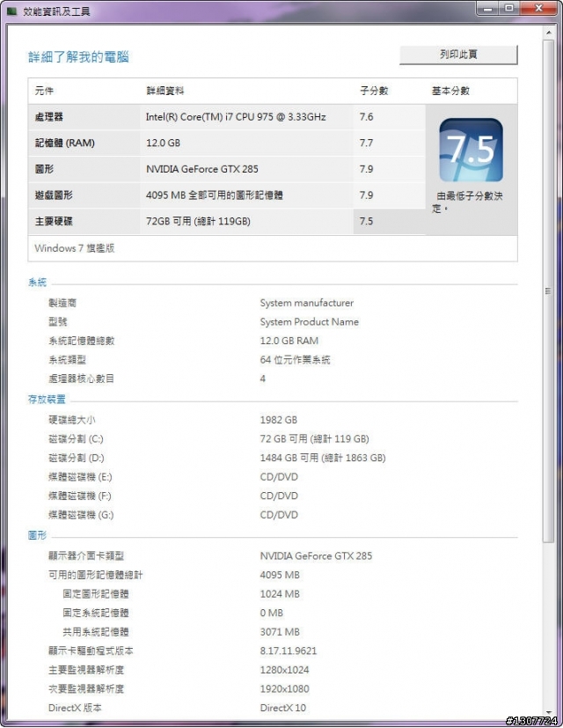Click the 3071 MB shared memory value
The image size is (563, 728).
pyautogui.click(x=280, y=632)
